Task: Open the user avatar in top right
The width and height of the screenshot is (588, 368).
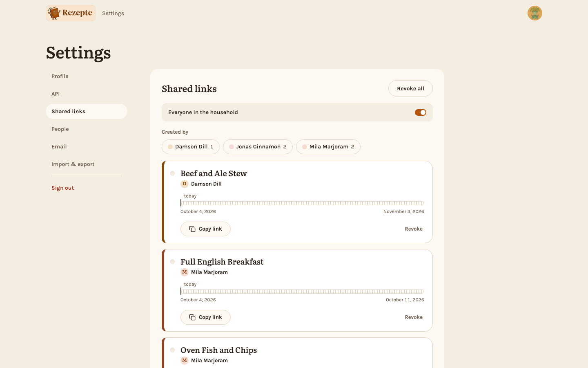Action: (x=535, y=13)
